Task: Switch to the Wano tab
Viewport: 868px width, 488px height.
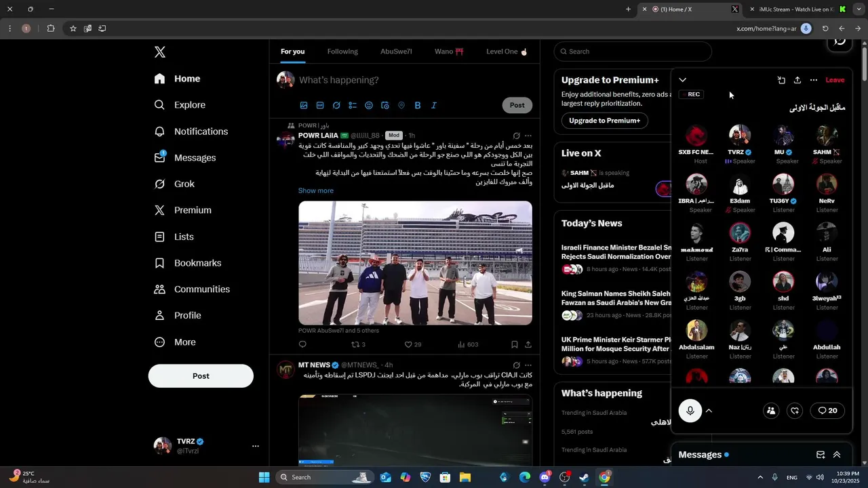Action: (x=449, y=52)
